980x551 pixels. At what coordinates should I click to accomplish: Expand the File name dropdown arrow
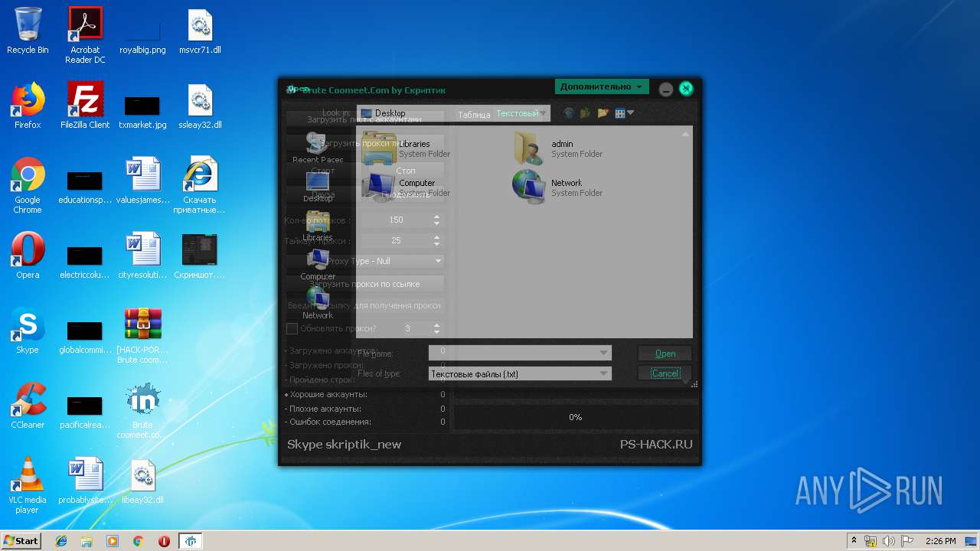coord(605,353)
